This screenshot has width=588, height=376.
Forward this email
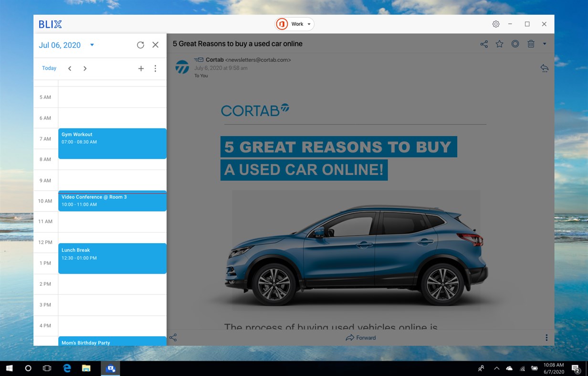pyautogui.click(x=361, y=338)
